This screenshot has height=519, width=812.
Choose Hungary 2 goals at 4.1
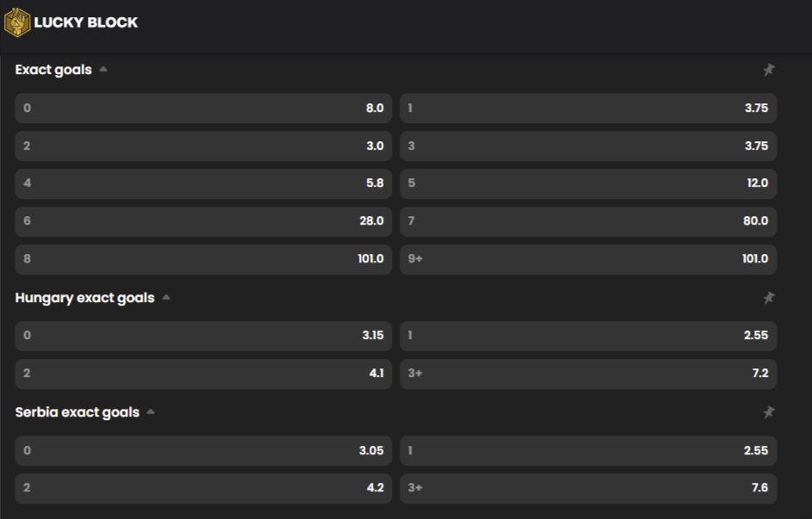(x=203, y=374)
